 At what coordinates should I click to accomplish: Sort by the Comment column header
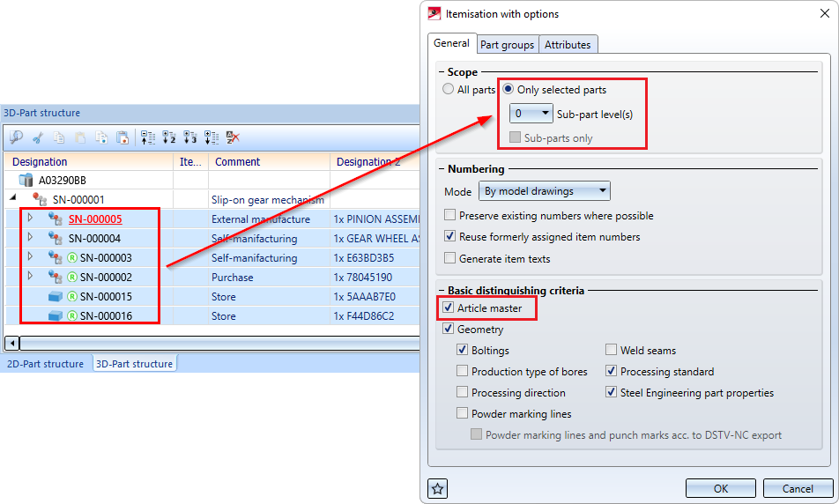269,161
